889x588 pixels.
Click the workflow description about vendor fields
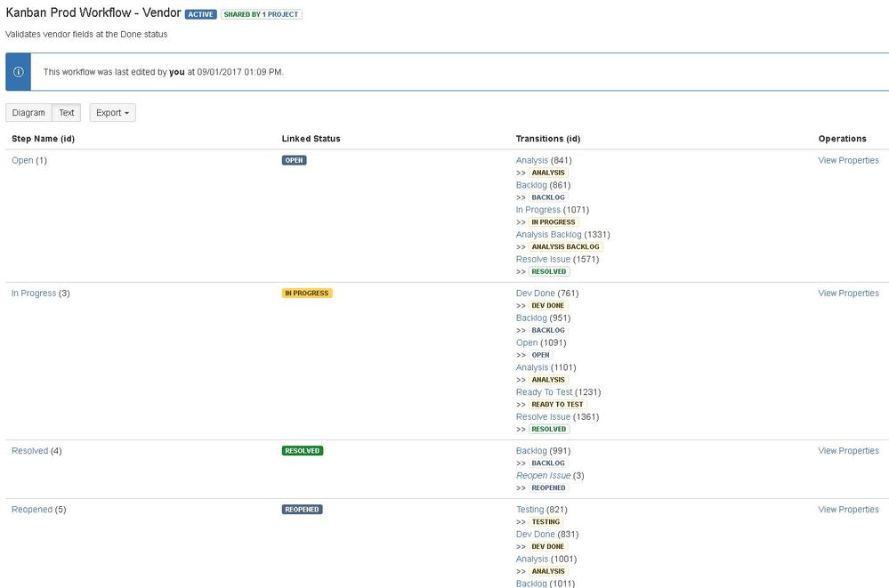[86, 35]
